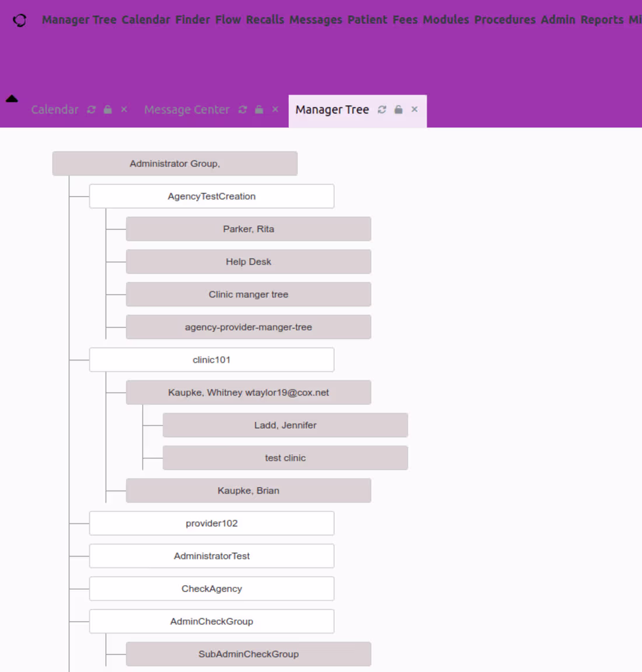Select the SubAdminCheckGroup entry
The width and height of the screenshot is (642, 672).
(x=249, y=654)
